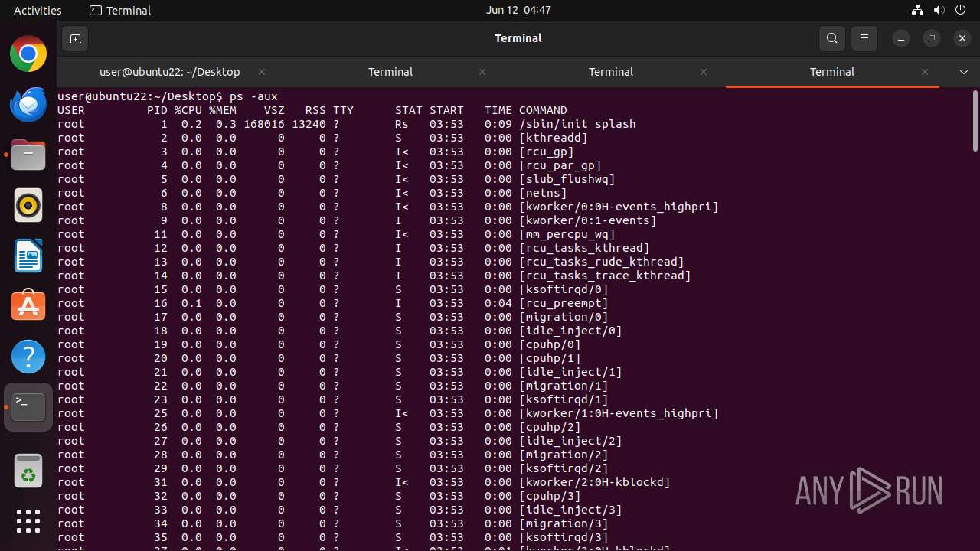Click the '[netns]' process entry
This screenshot has height=551, width=980.
click(543, 193)
